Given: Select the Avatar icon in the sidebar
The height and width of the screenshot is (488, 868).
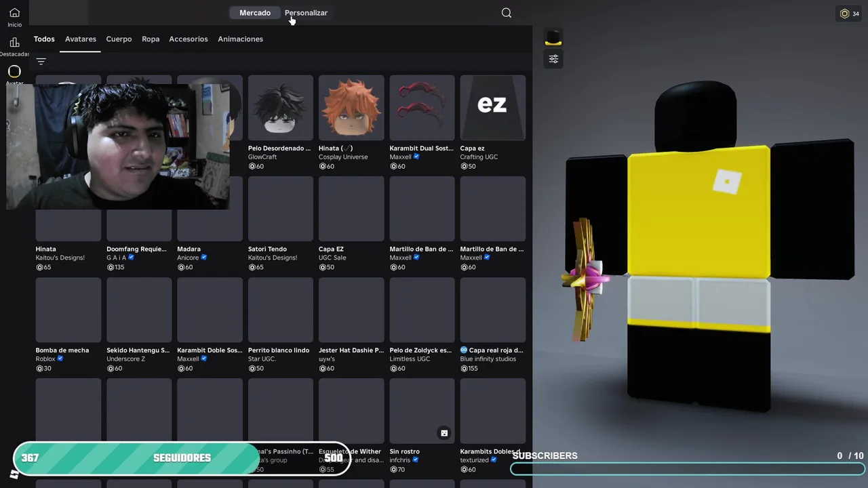Looking at the screenshot, I should click(x=14, y=71).
